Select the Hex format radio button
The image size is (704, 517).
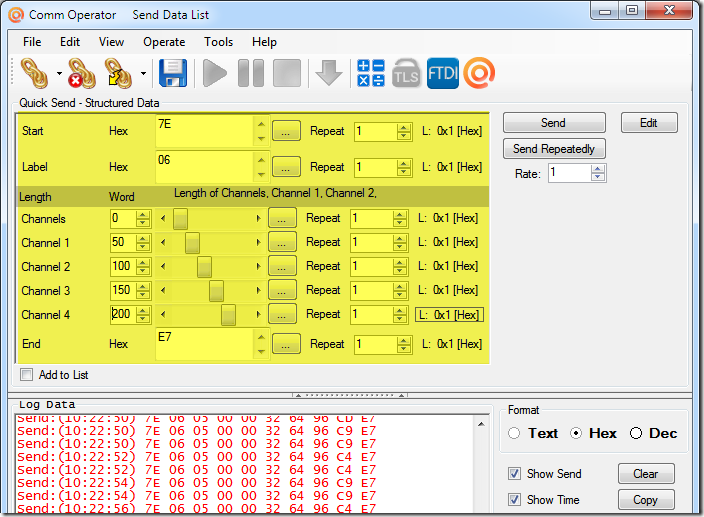[x=576, y=433]
